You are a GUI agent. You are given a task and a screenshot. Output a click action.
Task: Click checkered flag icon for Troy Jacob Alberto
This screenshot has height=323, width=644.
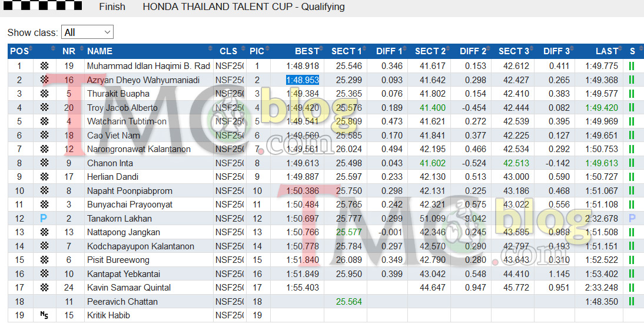[x=44, y=107]
